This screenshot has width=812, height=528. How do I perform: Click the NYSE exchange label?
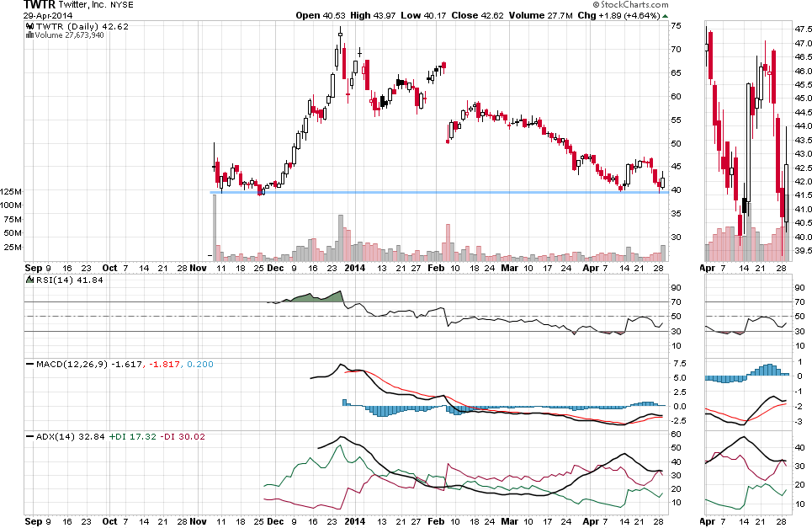[x=122, y=5]
